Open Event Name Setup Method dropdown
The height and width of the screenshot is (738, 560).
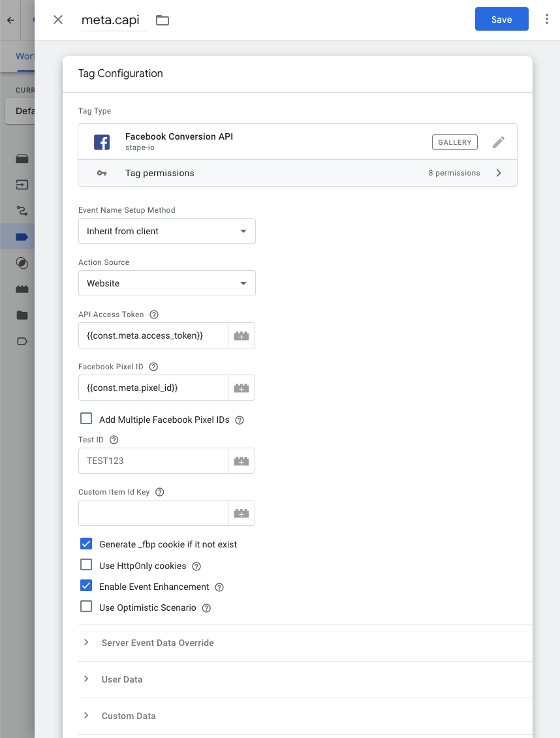[x=167, y=231]
